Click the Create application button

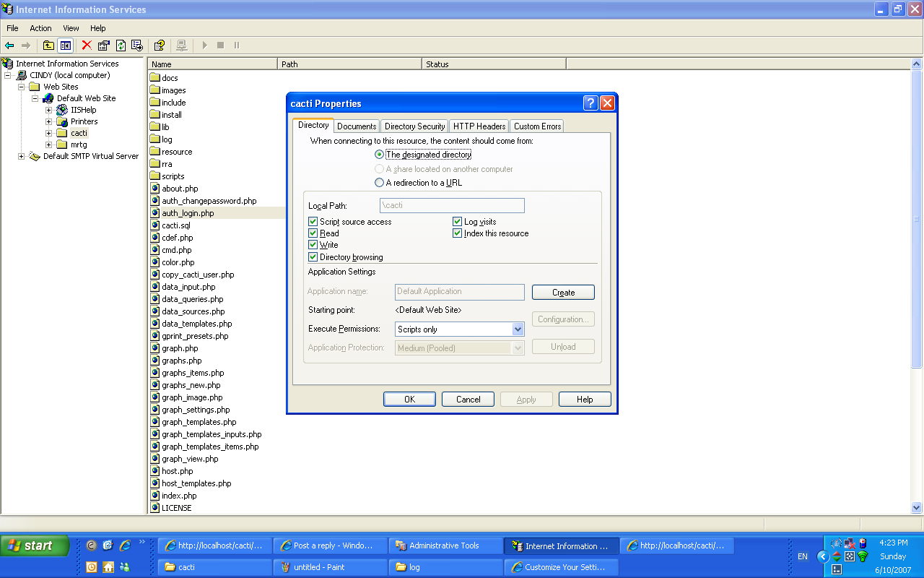(563, 293)
